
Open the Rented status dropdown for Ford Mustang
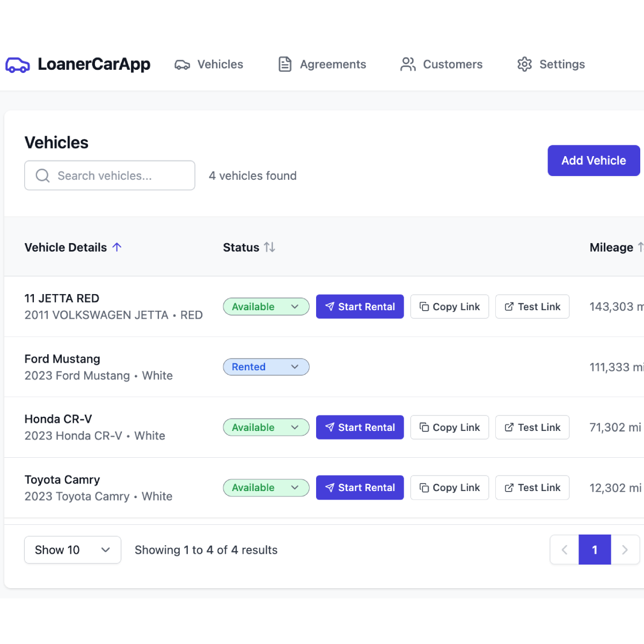[266, 367]
